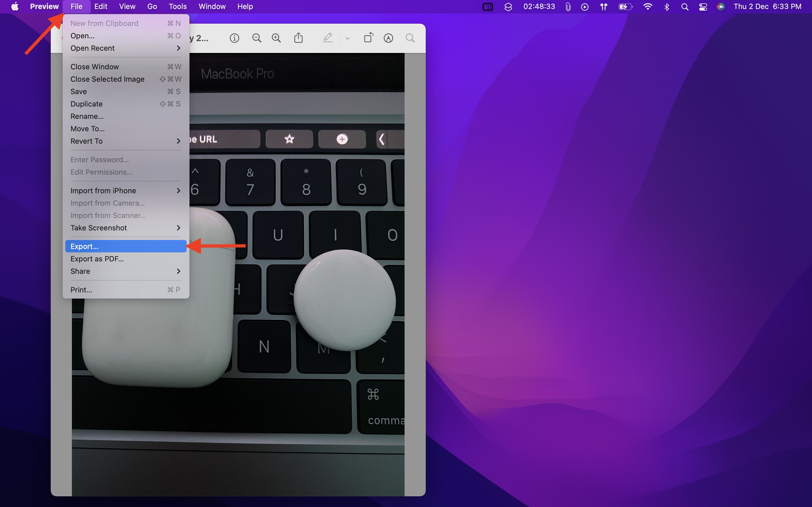Image resolution: width=812 pixels, height=507 pixels.
Task: Open the search field in Preview's toolbar
Action: tap(409, 38)
